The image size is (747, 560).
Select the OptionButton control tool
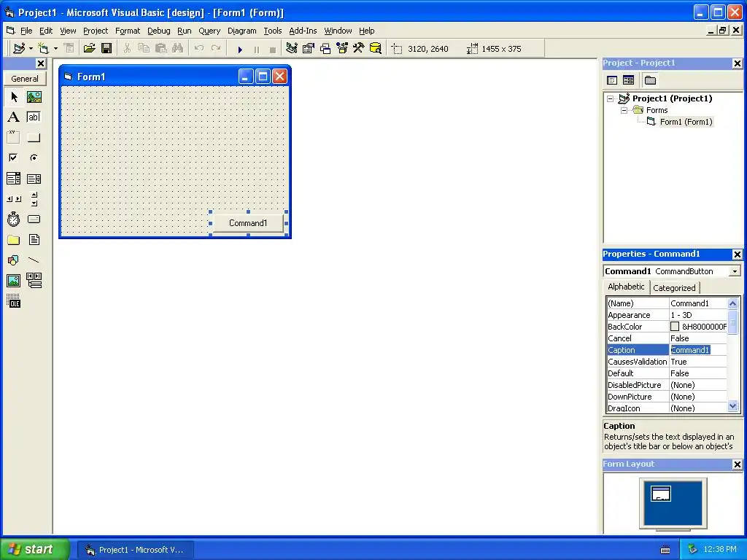34,157
